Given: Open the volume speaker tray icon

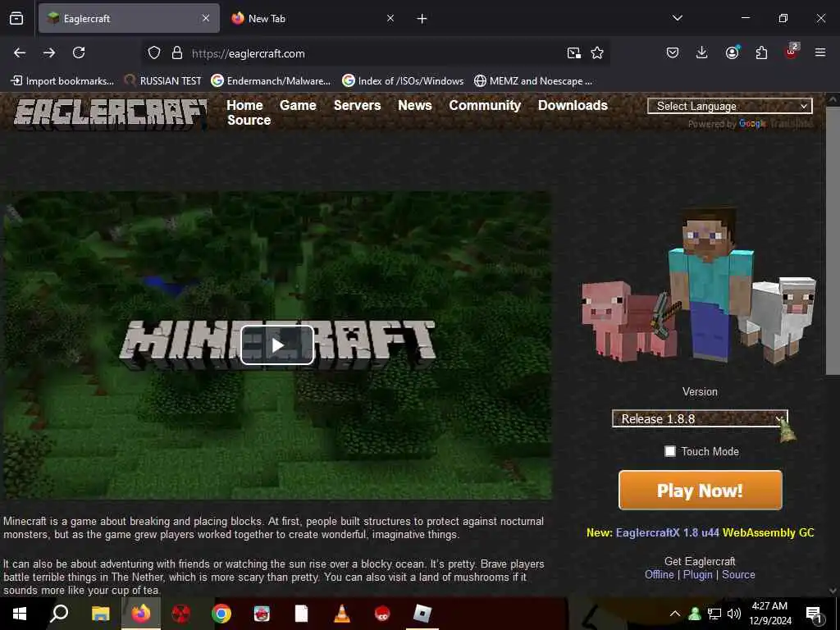Looking at the screenshot, I should click(x=734, y=614).
